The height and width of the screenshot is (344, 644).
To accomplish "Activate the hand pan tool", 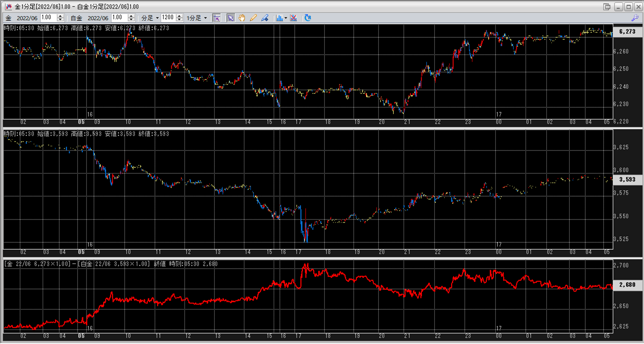I will pyautogui.click(x=242, y=18).
